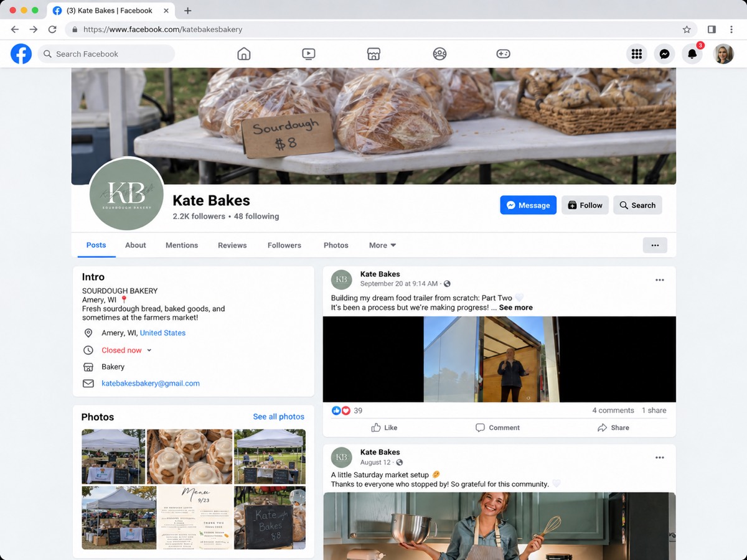The height and width of the screenshot is (560, 747).
Task: Switch to the Mentions tab
Action: [x=182, y=245]
